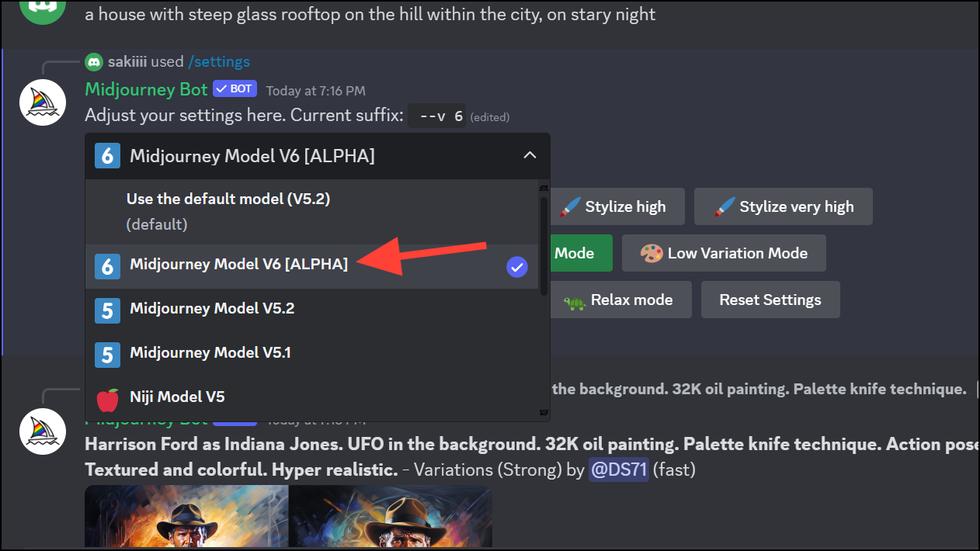The width and height of the screenshot is (980, 551).
Task: Click the blue checkmark on Midjourney Model V6
Action: (x=516, y=267)
